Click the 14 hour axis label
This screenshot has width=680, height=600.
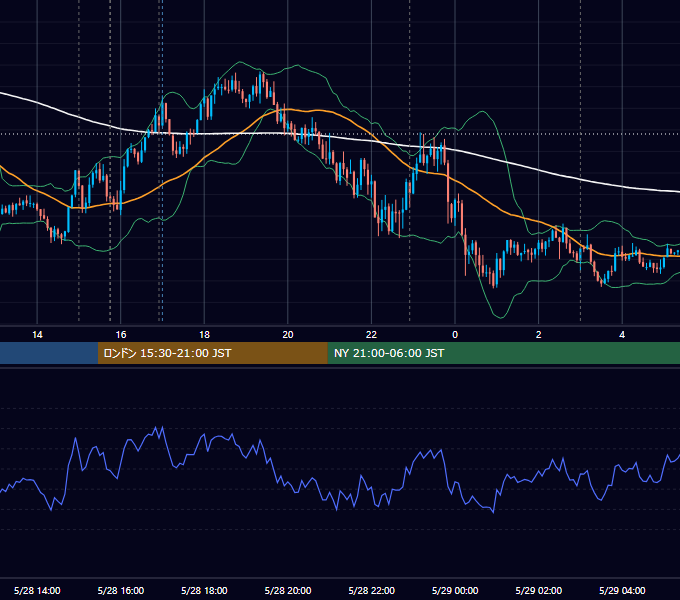tap(37, 335)
